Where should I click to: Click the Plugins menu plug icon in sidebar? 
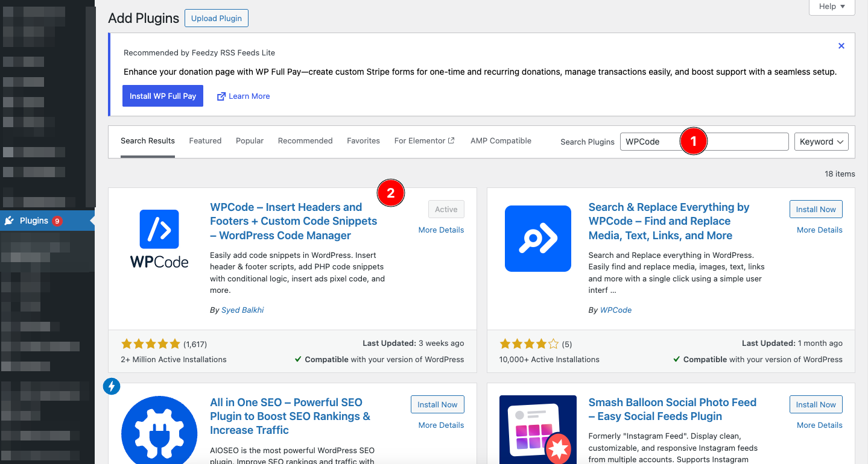click(9, 221)
